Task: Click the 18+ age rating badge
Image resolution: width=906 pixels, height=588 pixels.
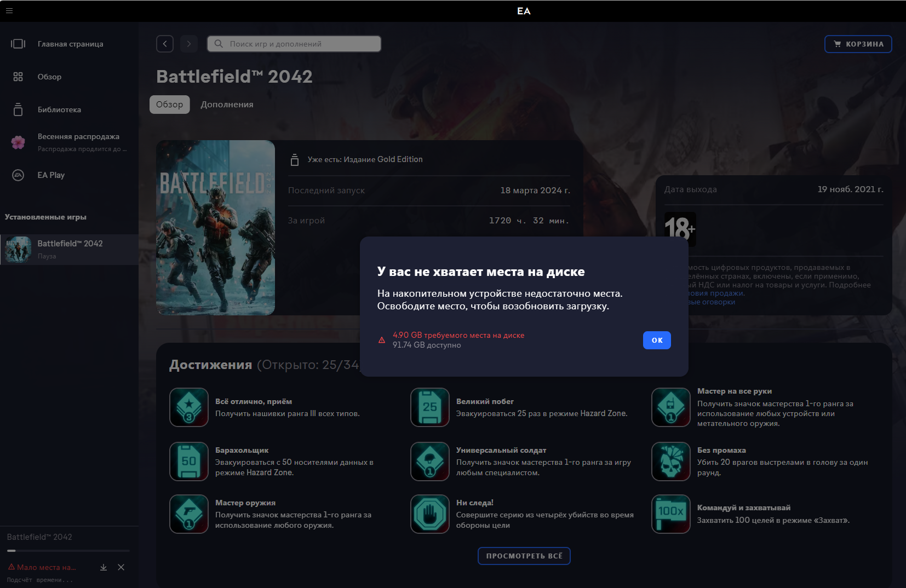Action: [680, 229]
